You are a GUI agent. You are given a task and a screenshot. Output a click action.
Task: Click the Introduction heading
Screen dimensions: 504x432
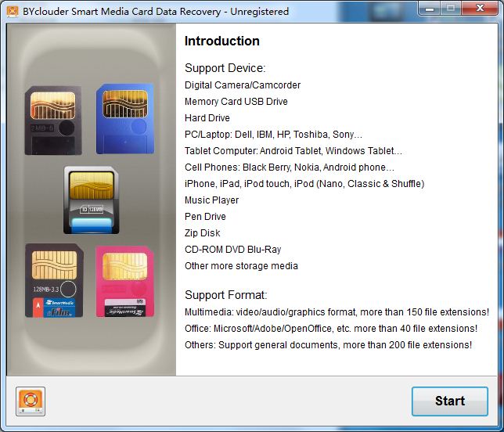pyautogui.click(x=221, y=41)
